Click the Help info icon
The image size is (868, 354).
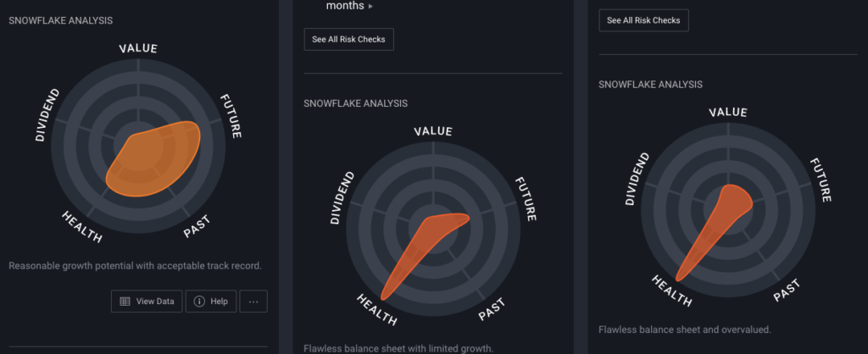pos(210,301)
